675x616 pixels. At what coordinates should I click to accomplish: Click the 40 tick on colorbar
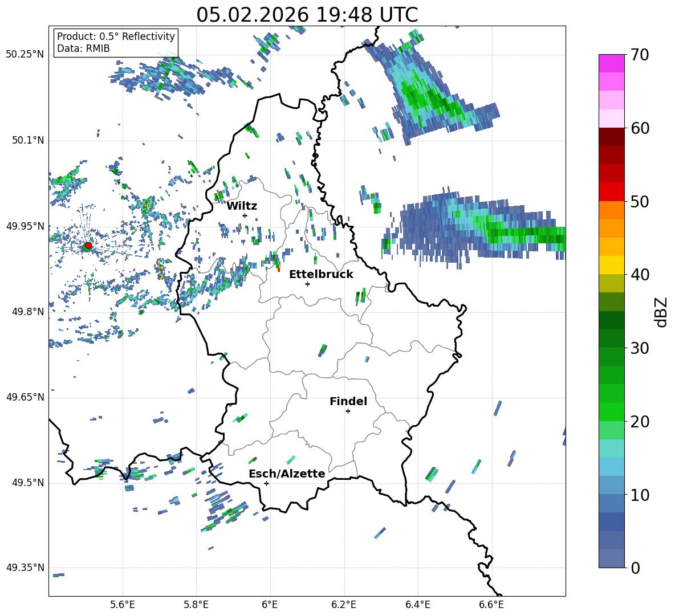(x=640, y=275)
